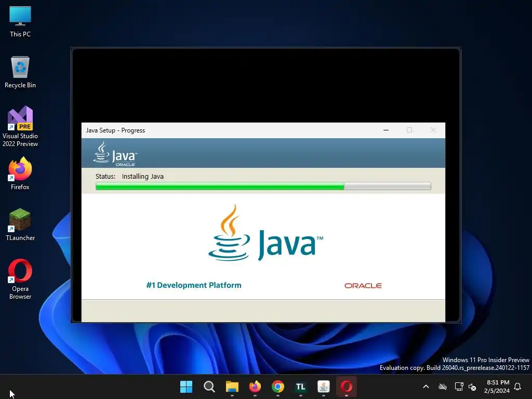Select the Recycle Bin desktop icon

[20, 72]
